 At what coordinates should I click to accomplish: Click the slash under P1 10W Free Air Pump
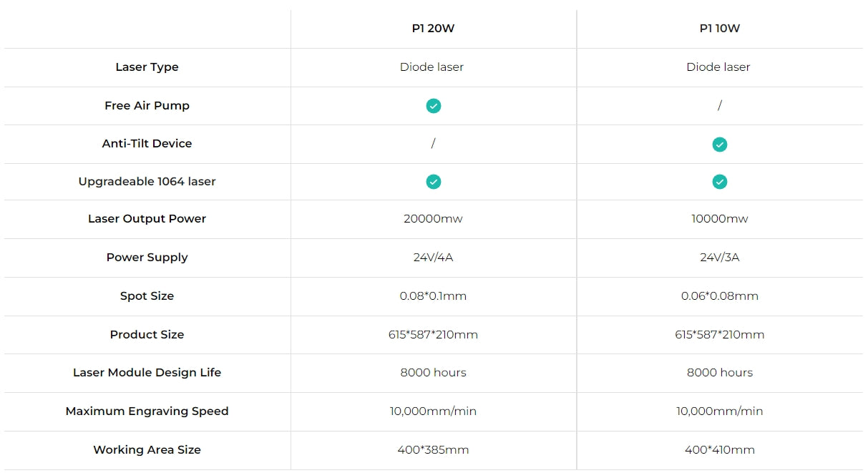(720, 106)
